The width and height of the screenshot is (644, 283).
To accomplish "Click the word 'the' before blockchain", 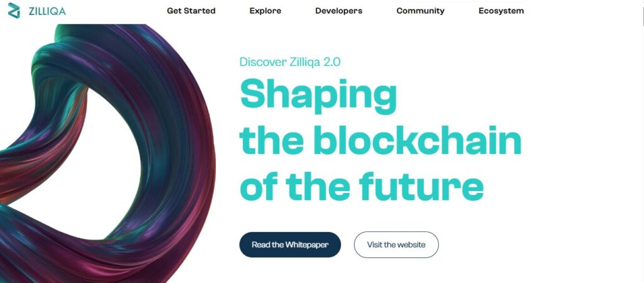I will click(272, 141).
